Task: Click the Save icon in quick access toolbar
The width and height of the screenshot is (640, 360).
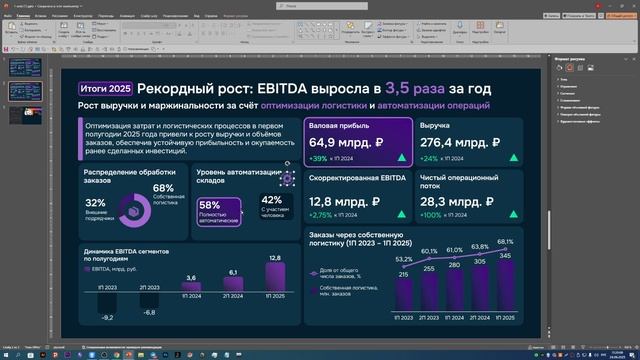Action: [6, 49]
